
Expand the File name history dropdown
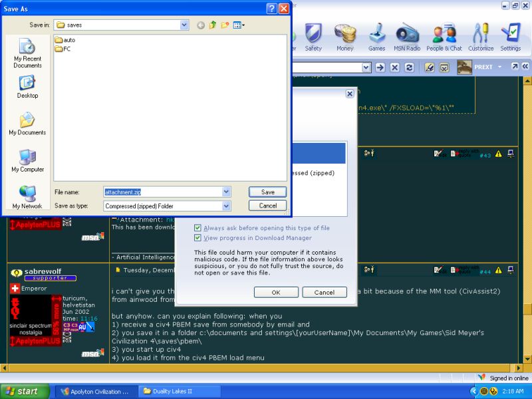tap(226, 192)
